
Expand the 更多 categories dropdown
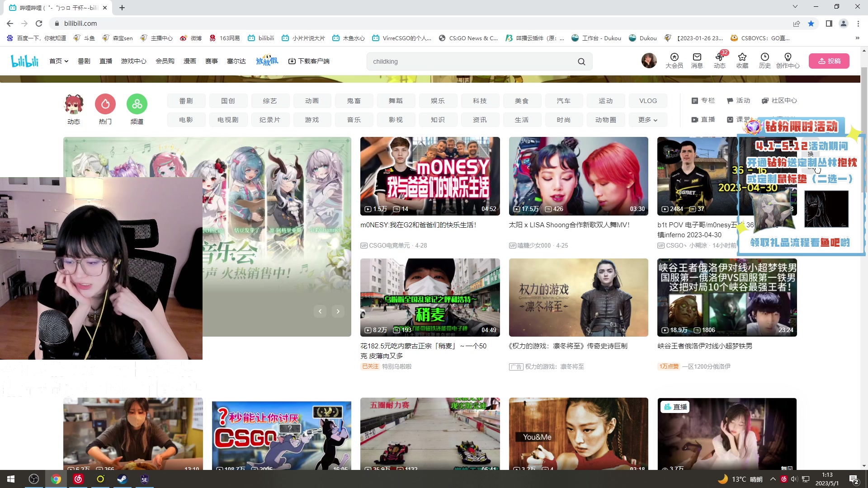click(x=648, y=120)
